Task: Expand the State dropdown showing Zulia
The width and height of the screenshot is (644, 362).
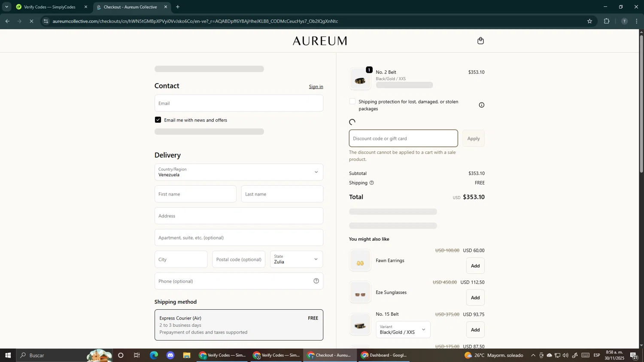Action: point(296,259)
